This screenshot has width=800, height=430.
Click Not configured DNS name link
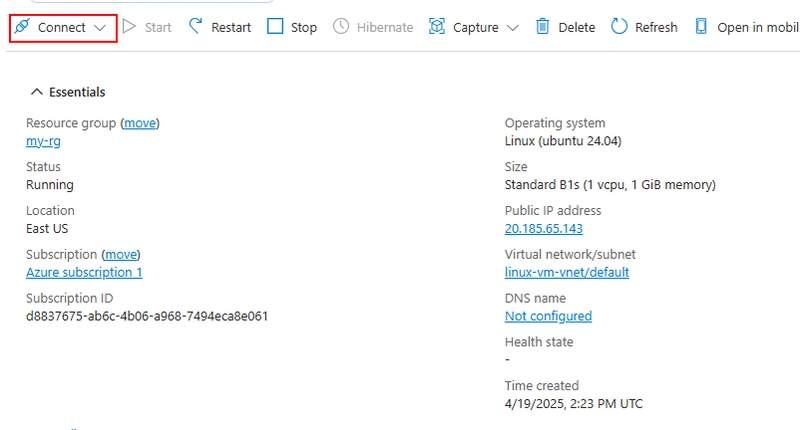click(x=548, y=316)
